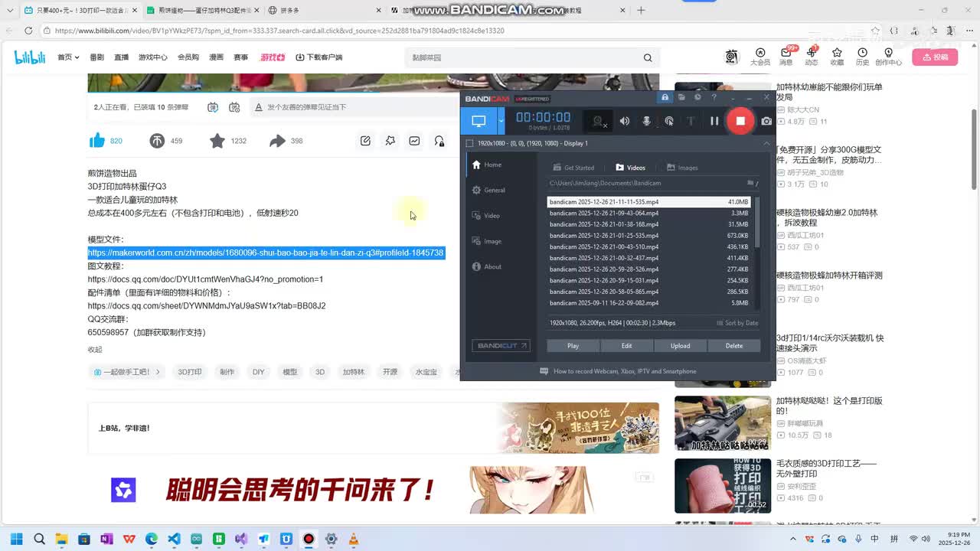Screen dimensions: 980x551
Task: Open the 3D打印 tag
Action: pos(190,372)
